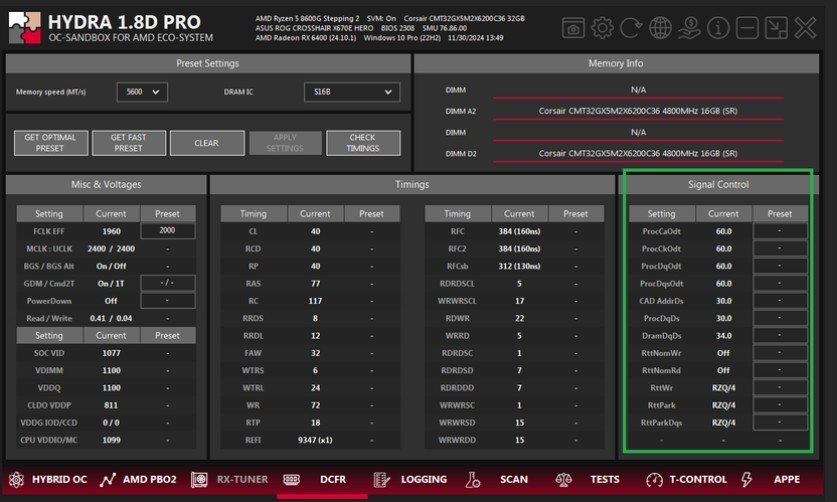The height and width of the screenshot is (502, 837).
Task: Click the globe language icon
Action: coord(660,28)
